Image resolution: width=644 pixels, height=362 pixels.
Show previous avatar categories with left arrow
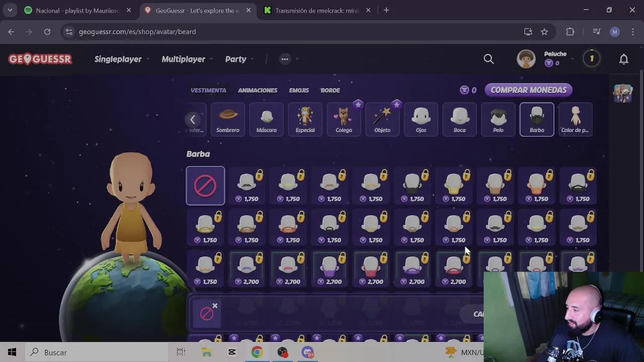pos(192,120)
